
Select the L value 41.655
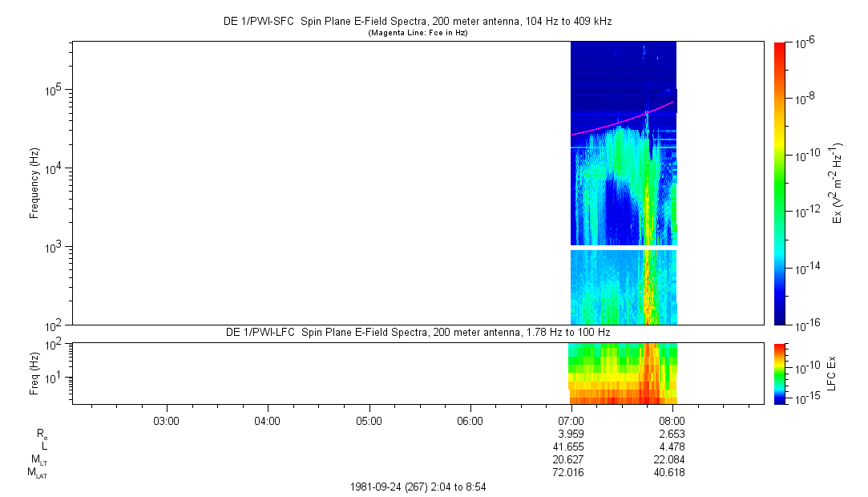coord(571,446)
